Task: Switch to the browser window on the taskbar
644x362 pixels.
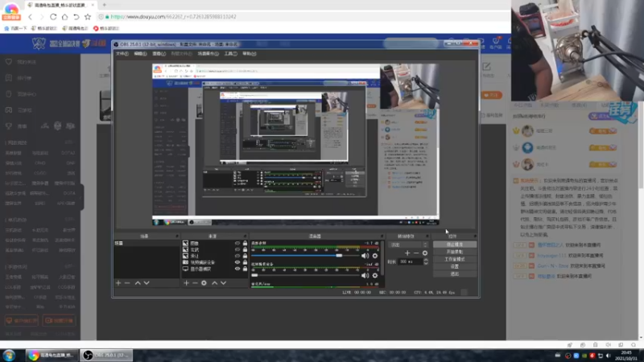Action: (x=52, y=355)
